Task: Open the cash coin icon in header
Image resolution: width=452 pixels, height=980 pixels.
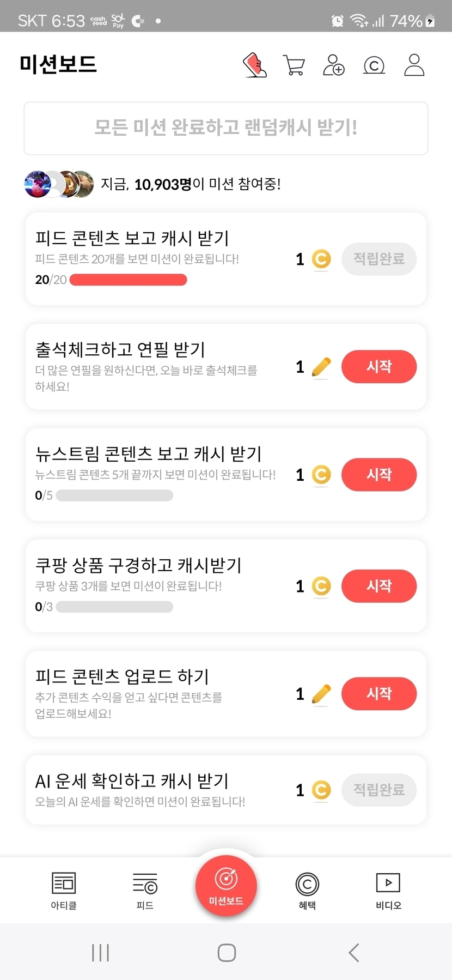Action: pyautogui.click(x=374, y=65)
